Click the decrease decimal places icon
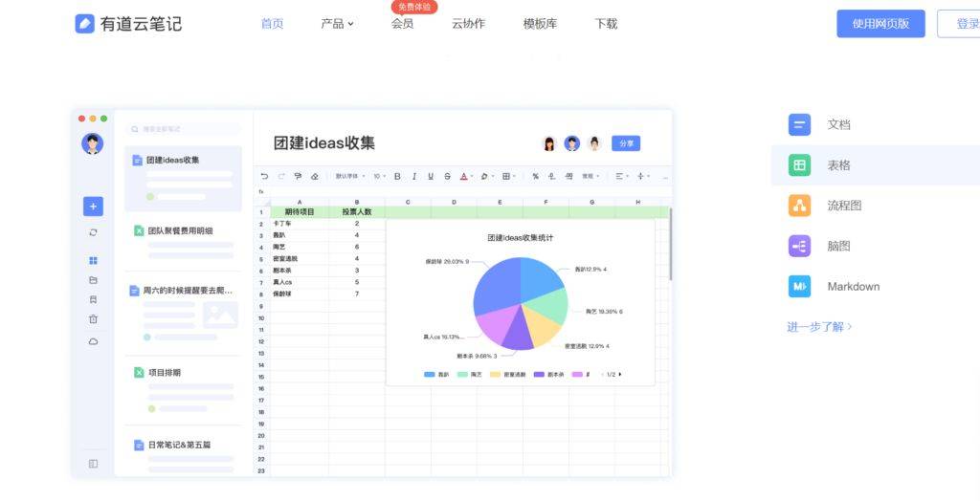This screenshot has height=501, width=980. tap(552, 177)
